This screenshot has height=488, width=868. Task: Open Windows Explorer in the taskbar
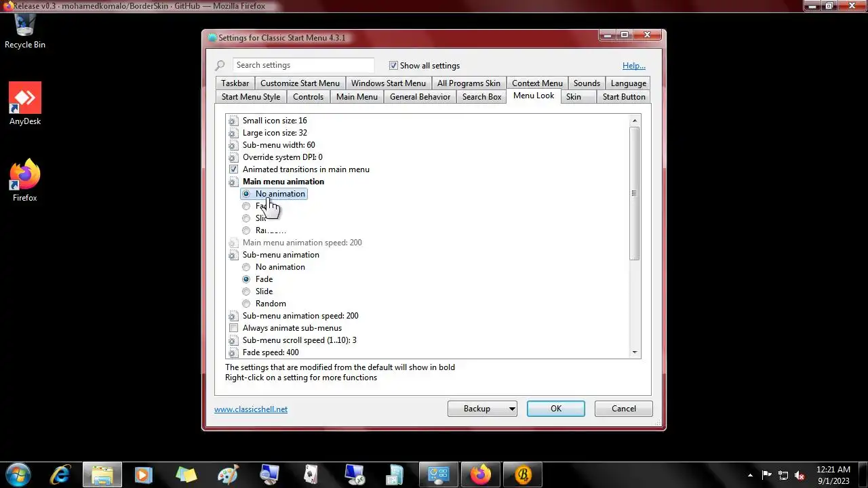click(x=102, y=474)
